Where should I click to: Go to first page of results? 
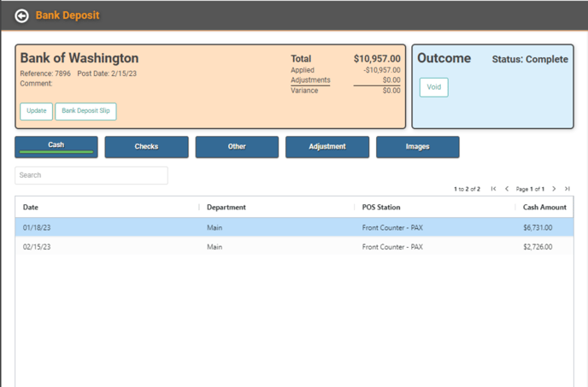pyautogui.click(x=493, y=189)
